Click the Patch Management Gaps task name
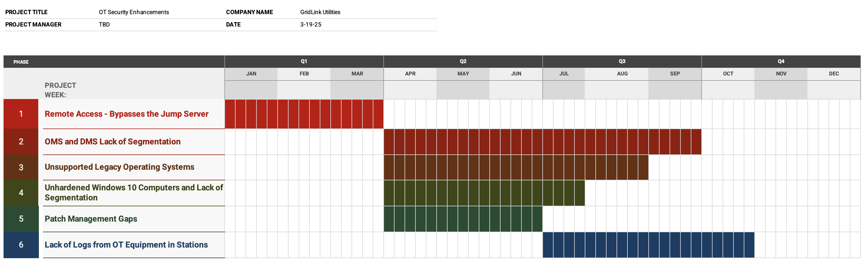This screenshot has width=868, height=267. (91, 219)
